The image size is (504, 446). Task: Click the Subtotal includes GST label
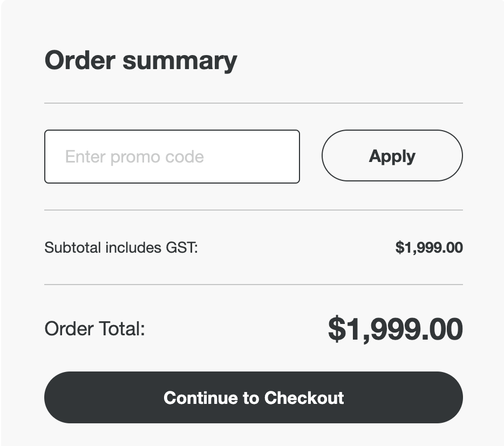121,247
